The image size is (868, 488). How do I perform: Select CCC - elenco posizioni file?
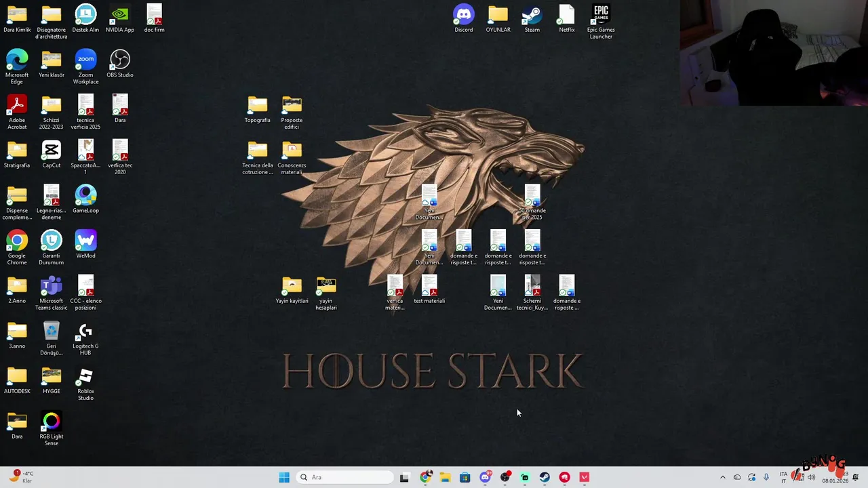pos(85,293)
